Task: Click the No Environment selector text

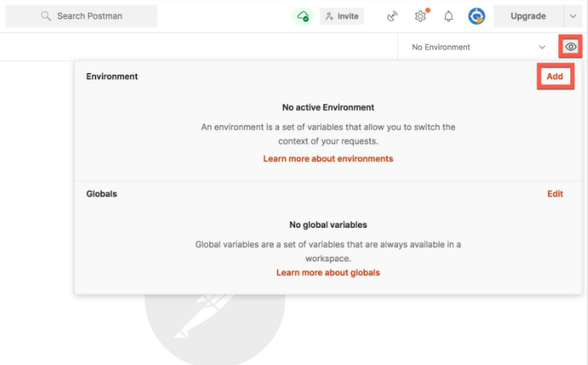Action: (441, 47)
